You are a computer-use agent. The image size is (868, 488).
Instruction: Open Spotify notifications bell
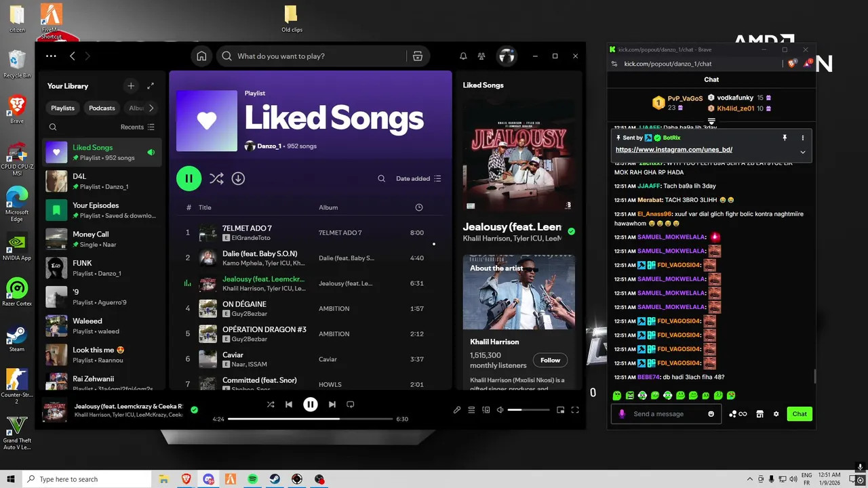pos(463,56)
